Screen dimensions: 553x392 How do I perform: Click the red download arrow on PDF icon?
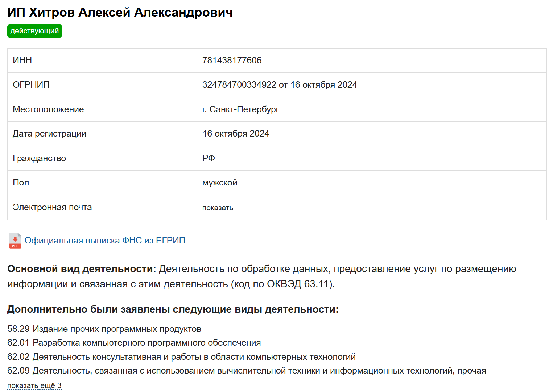15,238
